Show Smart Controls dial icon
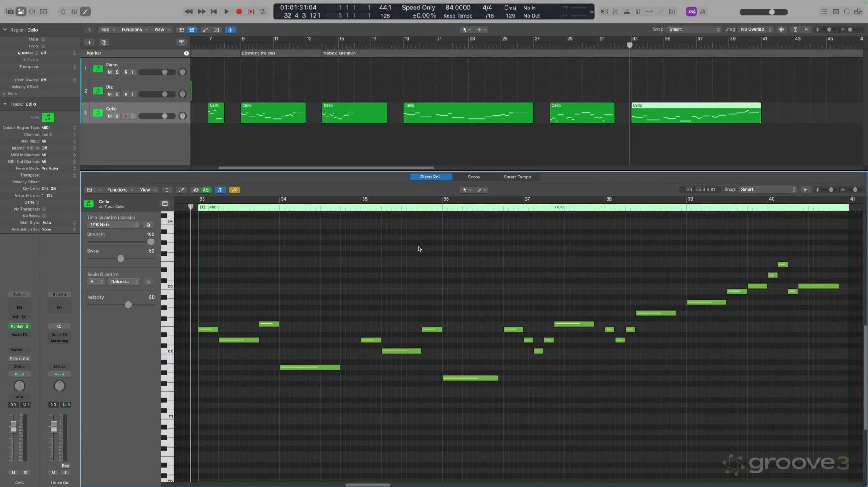Screen dimensions: 868x487 63,12
